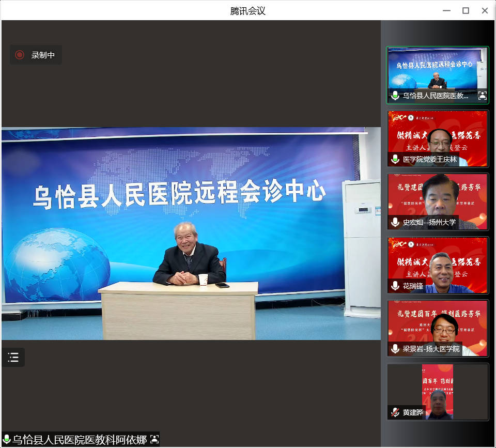Click the microphone icon next to 梁景岩-扬大医学院
This screenshot has width=496, height=448.
[395, 349]
